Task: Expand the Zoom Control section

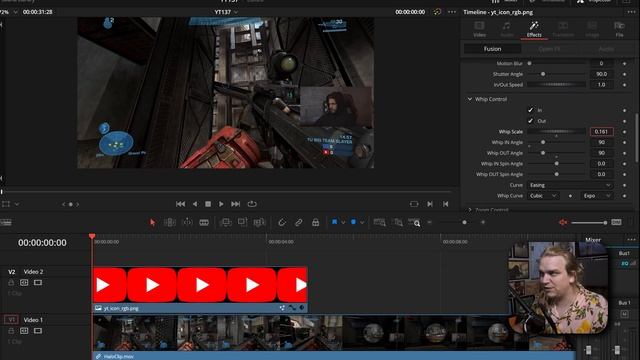Action: pyautogui.click(x=470, y=209)
